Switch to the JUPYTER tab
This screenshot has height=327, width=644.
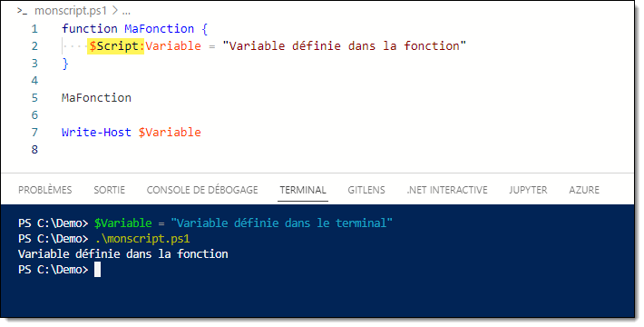click(528, 190)
